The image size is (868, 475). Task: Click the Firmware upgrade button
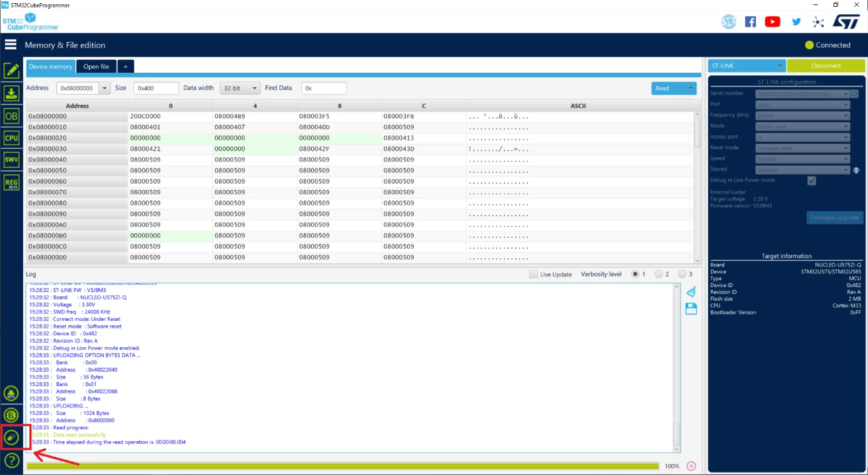point(835,217)
